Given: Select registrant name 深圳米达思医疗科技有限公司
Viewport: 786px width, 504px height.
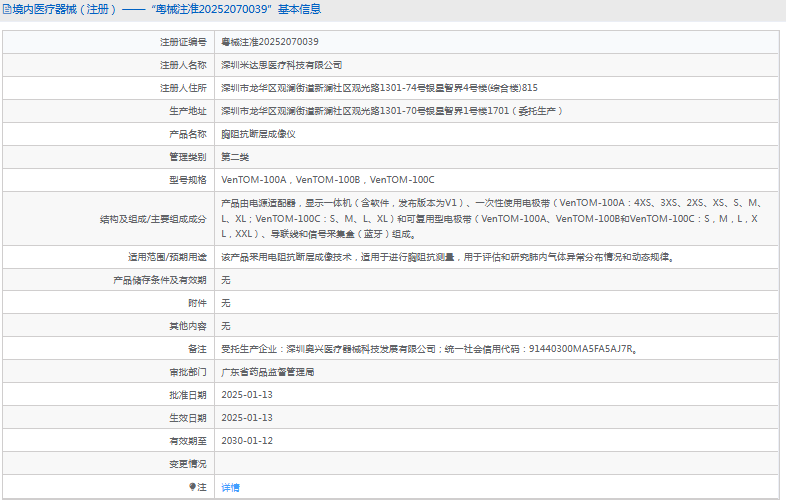Looking at the screenshot, I should pos(281,65).
